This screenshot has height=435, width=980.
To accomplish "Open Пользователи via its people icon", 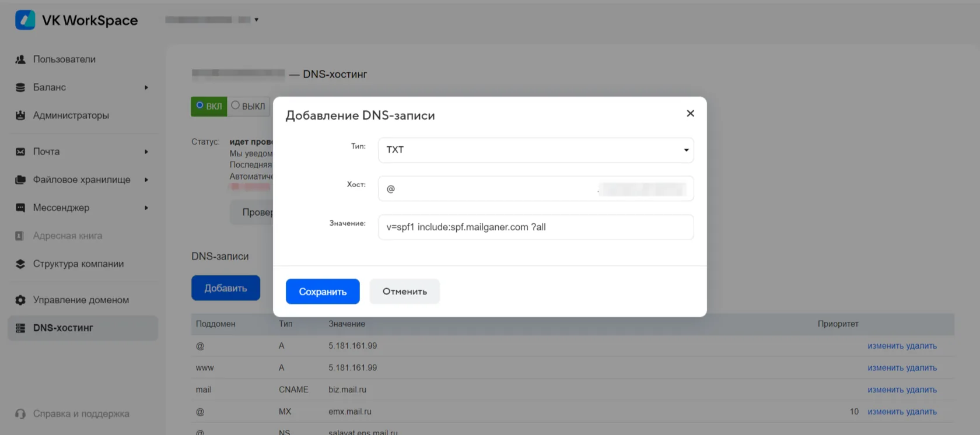I will coord(20,59).
